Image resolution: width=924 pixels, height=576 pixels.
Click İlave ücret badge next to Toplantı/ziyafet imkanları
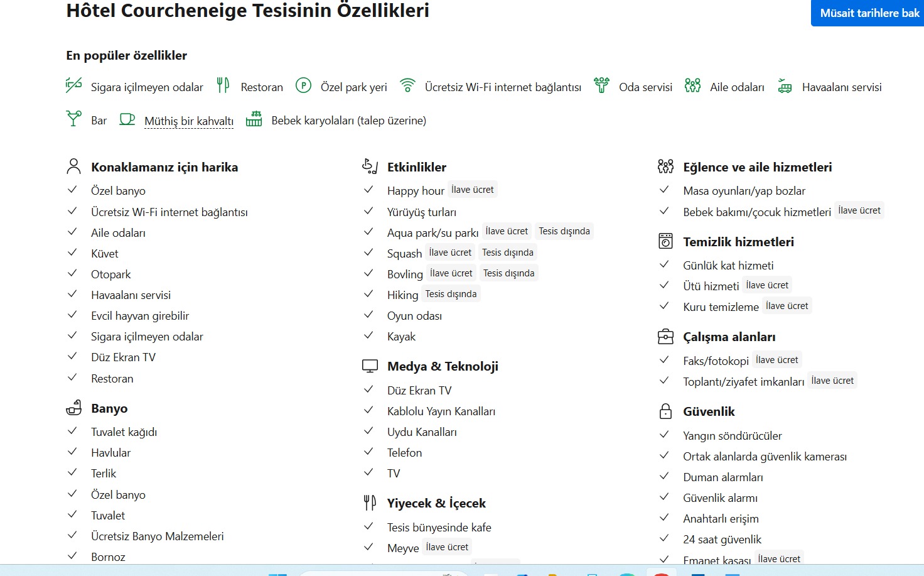(x=832, y=380)
